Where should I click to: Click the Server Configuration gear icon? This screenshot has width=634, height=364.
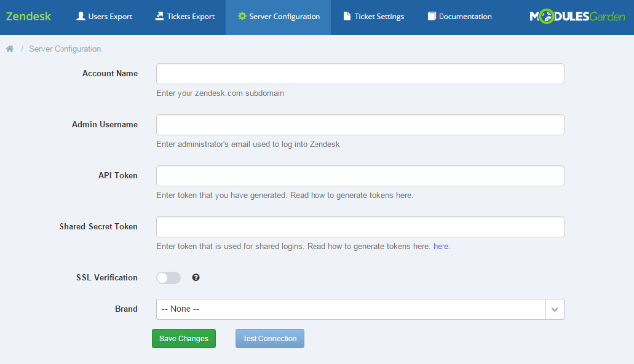[242, 16]
